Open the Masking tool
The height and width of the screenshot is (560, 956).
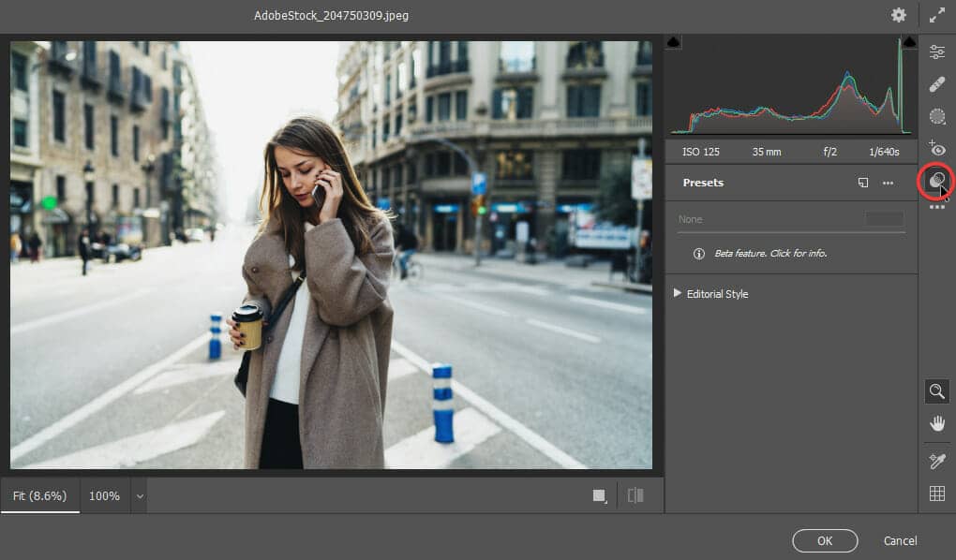coord(936,116)
